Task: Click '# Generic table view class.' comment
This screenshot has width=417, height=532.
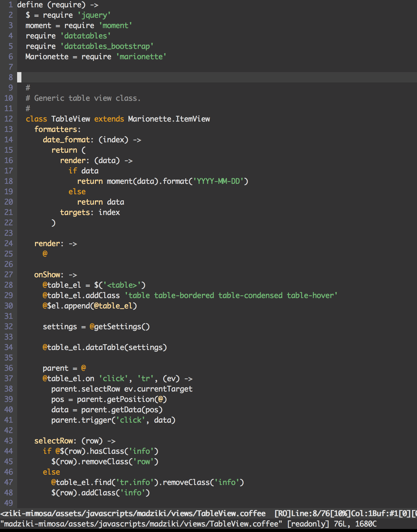Action: 83,98
